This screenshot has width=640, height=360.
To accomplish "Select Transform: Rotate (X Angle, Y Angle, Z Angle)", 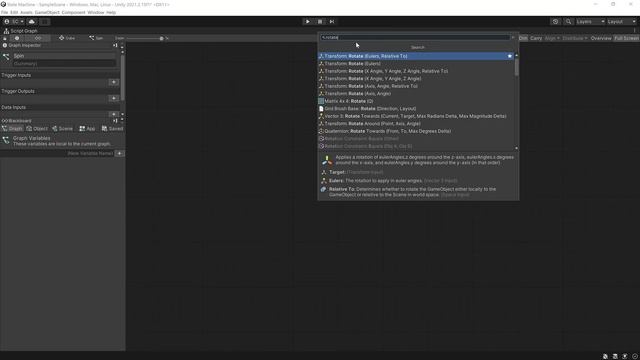I will pos(416,79).
